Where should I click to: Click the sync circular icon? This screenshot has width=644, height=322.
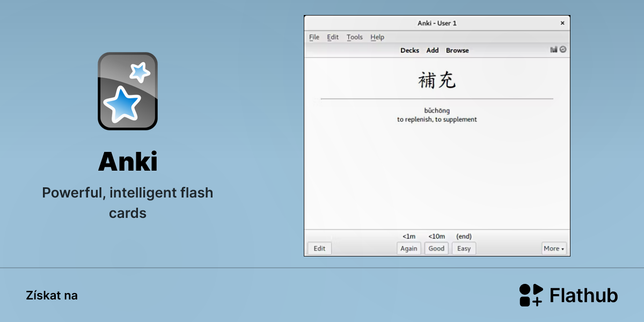click(x=563, y=49)
